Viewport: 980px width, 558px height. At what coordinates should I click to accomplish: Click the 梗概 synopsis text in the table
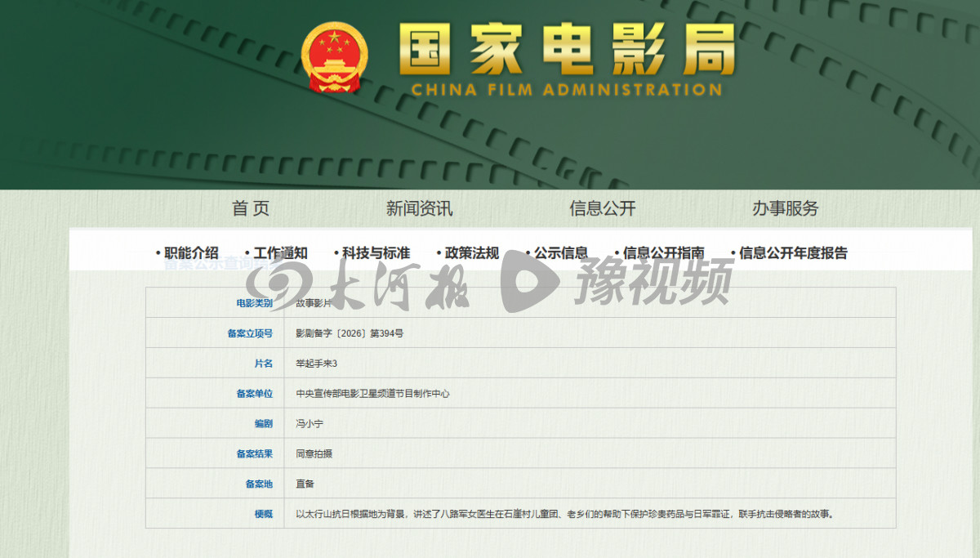tap(564, 515)
